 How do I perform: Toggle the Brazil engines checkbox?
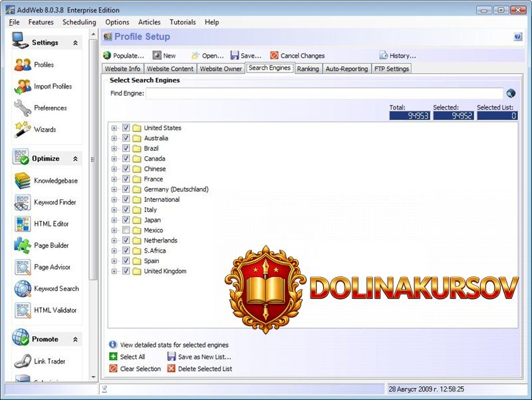pos(126,148)
